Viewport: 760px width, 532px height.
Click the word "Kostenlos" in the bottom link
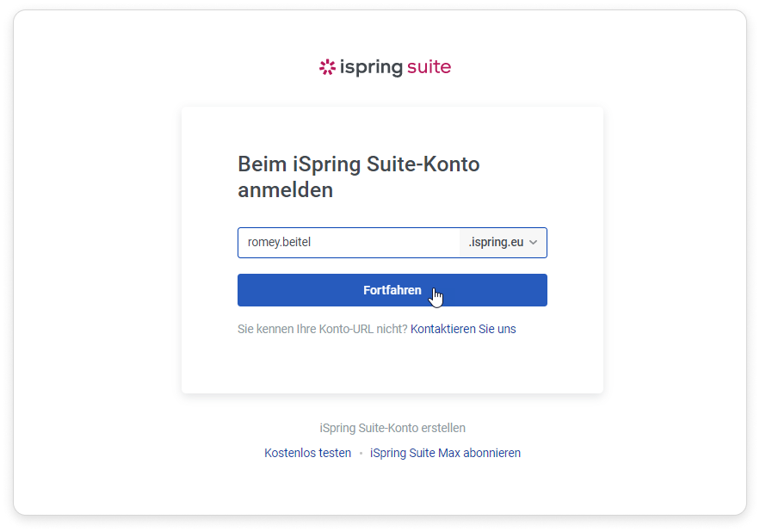click(x=289, y=453)
